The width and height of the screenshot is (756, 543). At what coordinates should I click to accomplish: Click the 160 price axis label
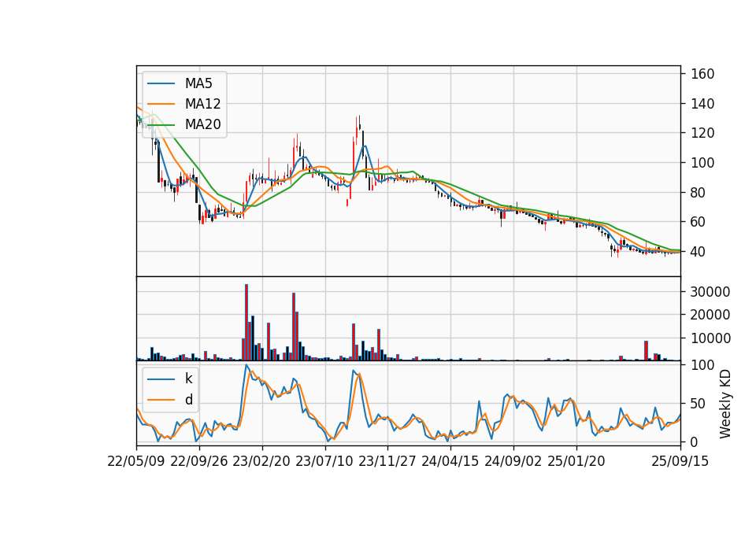(x=702, y=74)
